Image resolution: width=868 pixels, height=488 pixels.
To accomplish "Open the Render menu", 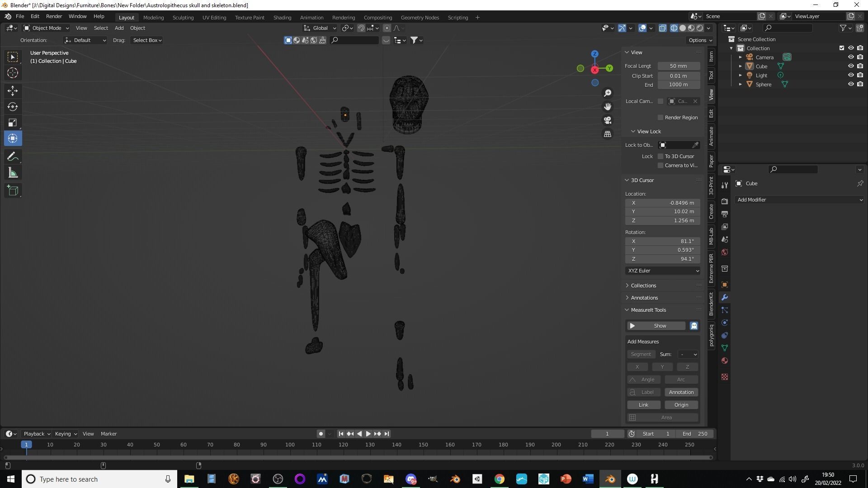I will (x=54, y=16).
